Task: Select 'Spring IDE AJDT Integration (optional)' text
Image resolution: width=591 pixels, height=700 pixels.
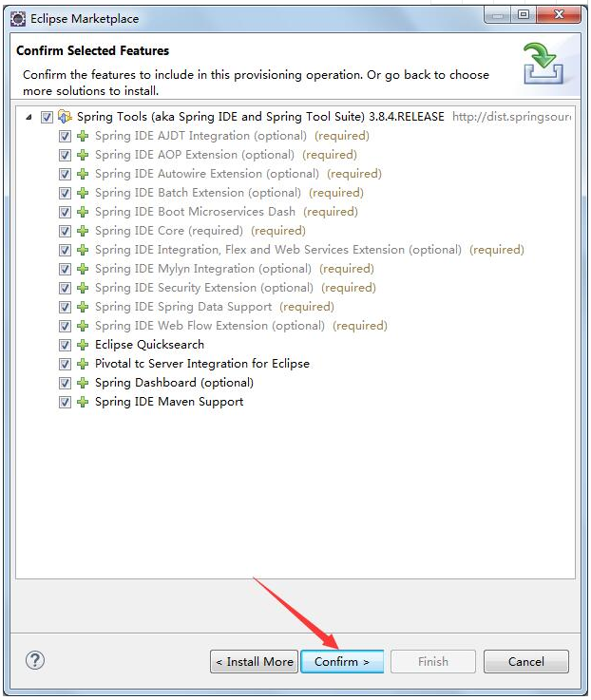Action: pos(201,136)
